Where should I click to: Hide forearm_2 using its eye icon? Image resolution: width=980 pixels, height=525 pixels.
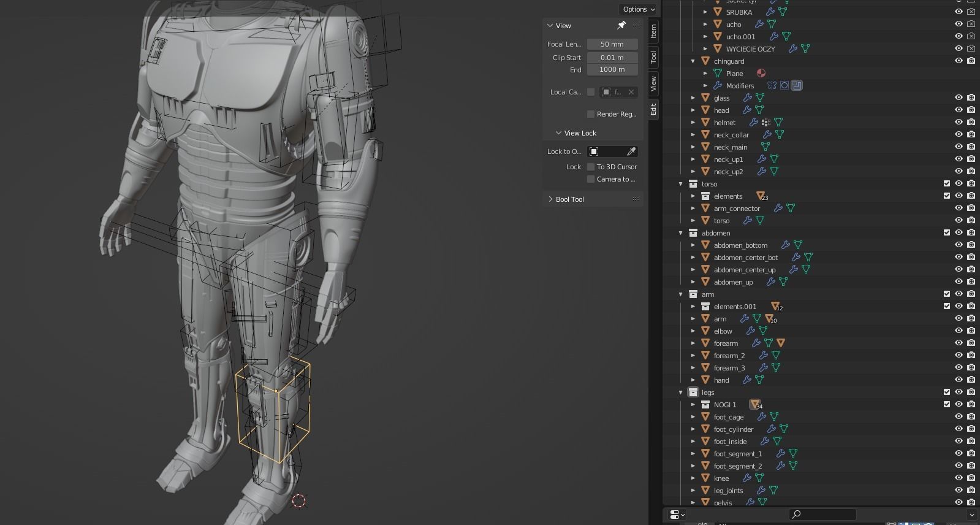(x=959, y=355)
